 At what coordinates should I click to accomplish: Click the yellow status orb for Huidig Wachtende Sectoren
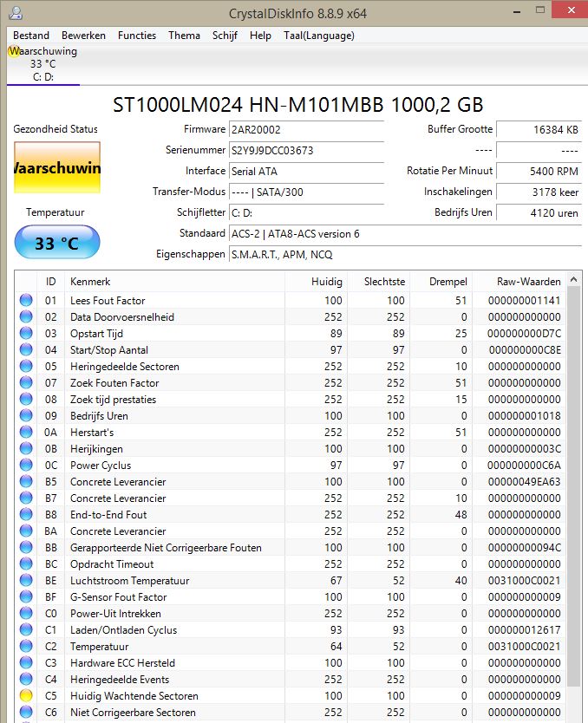click(26, 696)
